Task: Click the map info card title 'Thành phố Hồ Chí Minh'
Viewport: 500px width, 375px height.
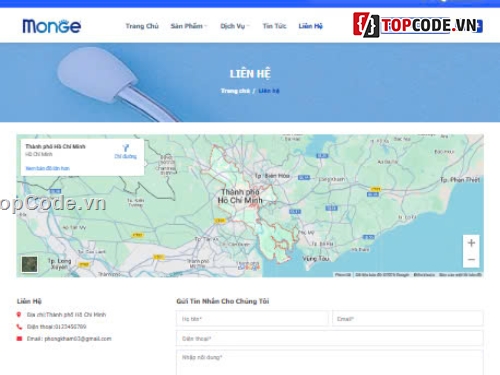Action: click(x=55, y=146)
